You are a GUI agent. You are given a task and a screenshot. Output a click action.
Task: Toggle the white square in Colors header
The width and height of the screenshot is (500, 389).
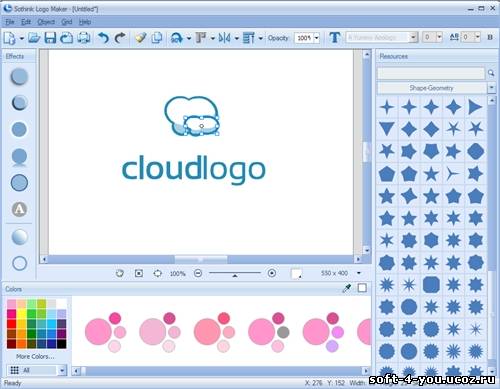[362, 288]
